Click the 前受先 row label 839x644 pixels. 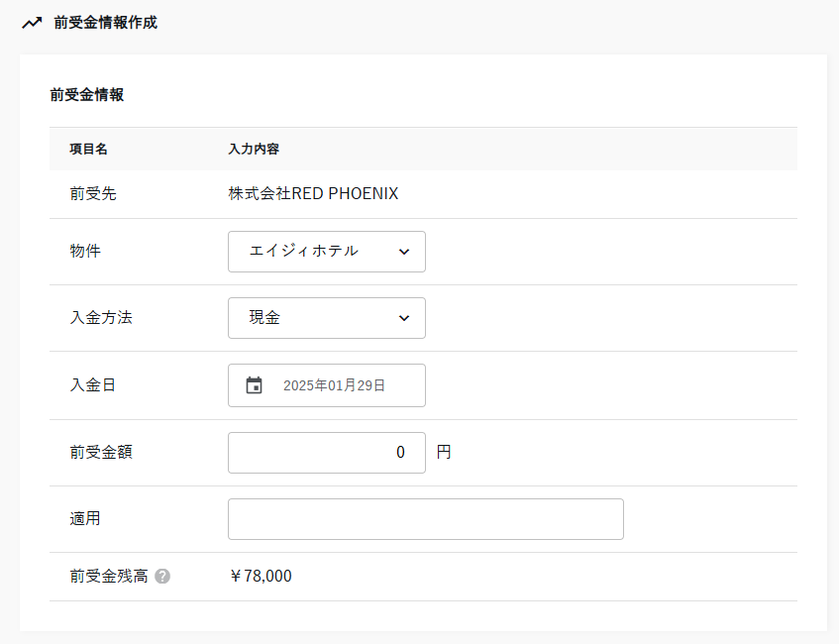tap(92, 194)
